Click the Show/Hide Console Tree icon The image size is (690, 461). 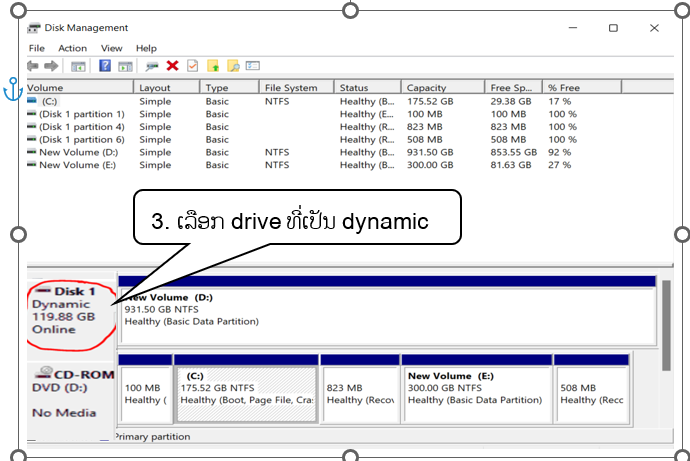pyautogui.click(x=78, y=66)
